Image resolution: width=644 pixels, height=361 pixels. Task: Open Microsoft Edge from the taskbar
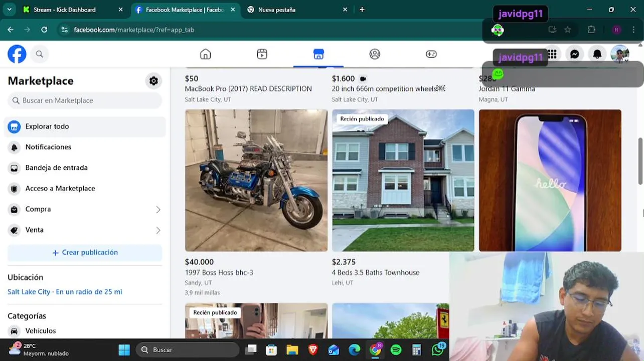[355, 349]
